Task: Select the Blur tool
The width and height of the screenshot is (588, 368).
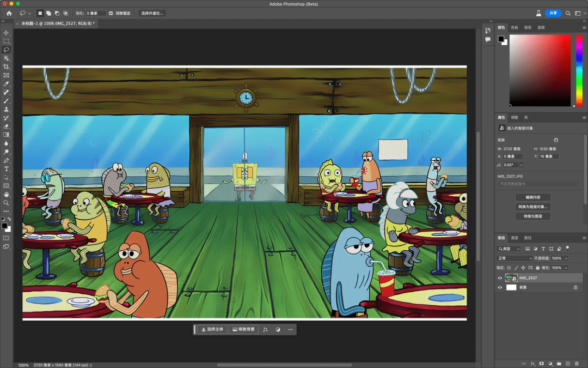Action: click(x=7, y=143)
